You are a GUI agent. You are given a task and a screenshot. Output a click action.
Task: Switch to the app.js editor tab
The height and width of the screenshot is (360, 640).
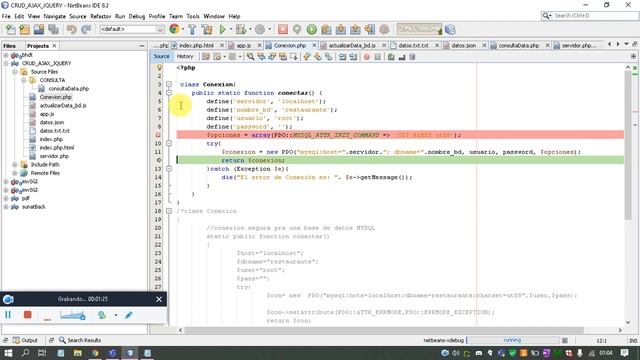(243, 45)
